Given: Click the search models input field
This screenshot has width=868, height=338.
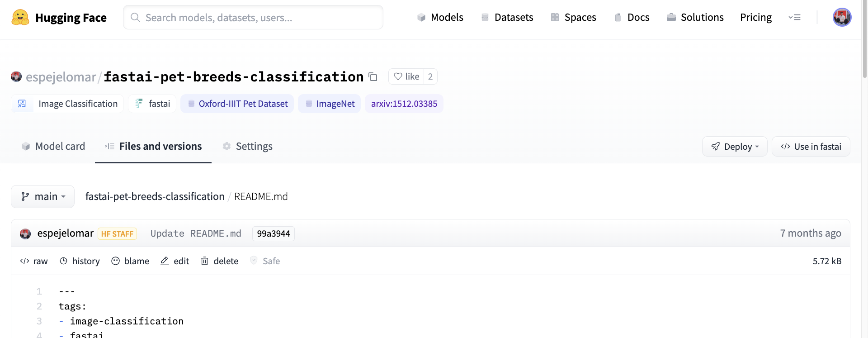Looking at the screenshot, I should [x=253, y=17].
